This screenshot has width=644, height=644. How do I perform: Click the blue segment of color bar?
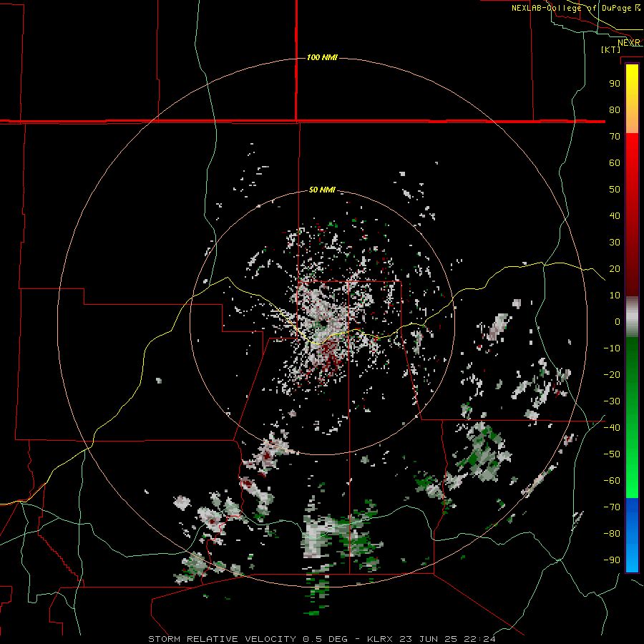tap(632, 535)
